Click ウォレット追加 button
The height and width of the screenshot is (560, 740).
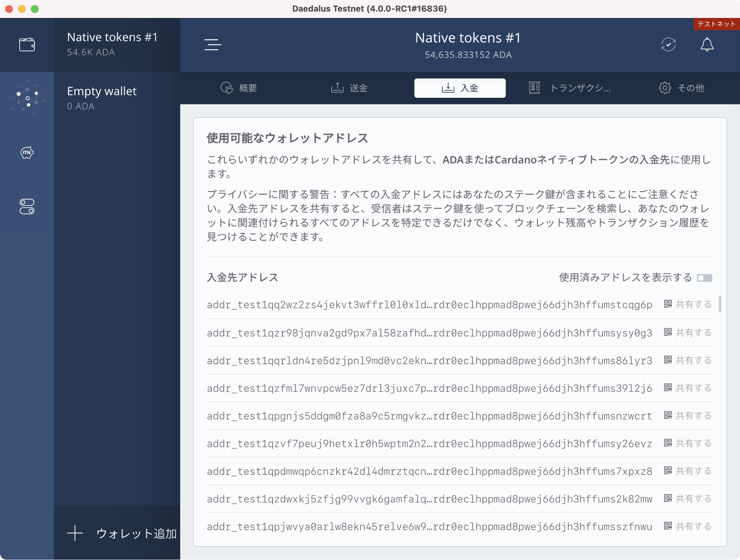117,533
